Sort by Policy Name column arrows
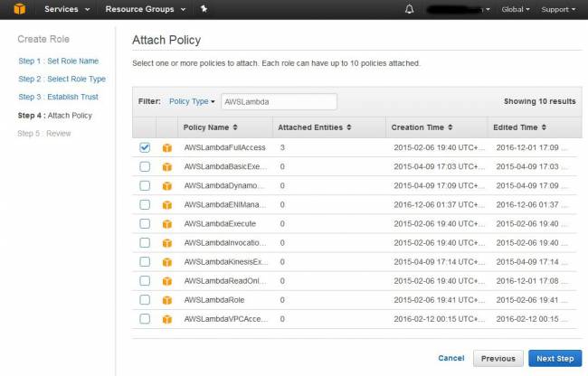This screenshot has width=588, height=376. coord(235,127)
